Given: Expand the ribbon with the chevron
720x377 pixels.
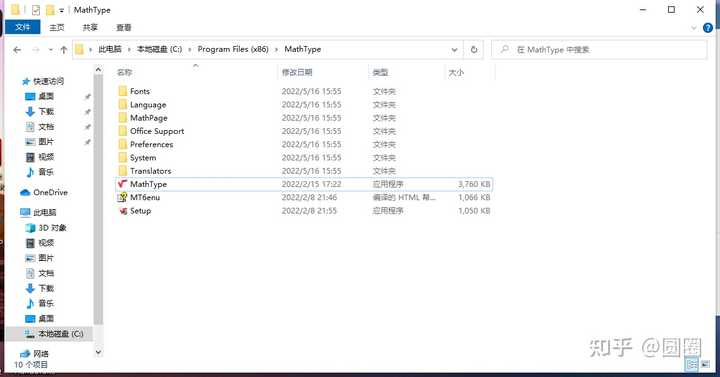Looking at the screenshot, I should click(694, 28).
